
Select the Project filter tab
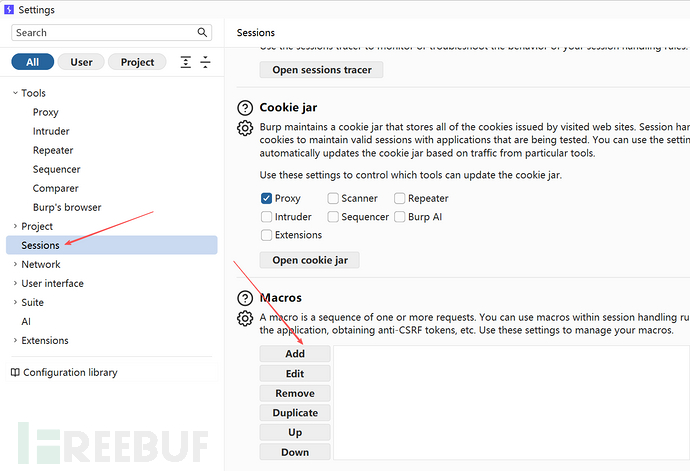pos(137,62)
